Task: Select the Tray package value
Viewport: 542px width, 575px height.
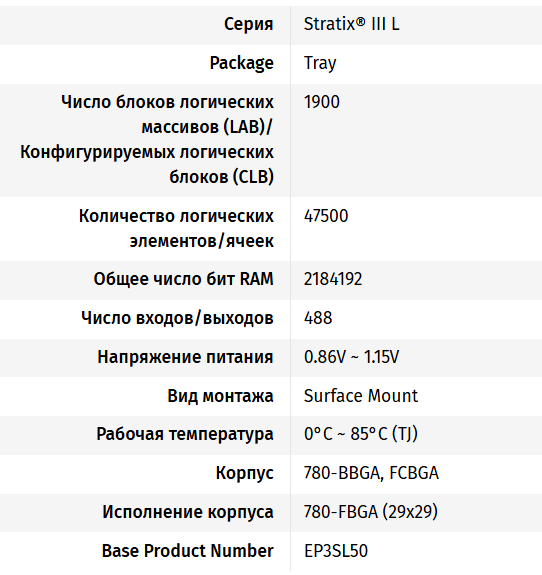Action: pos(320,63)
